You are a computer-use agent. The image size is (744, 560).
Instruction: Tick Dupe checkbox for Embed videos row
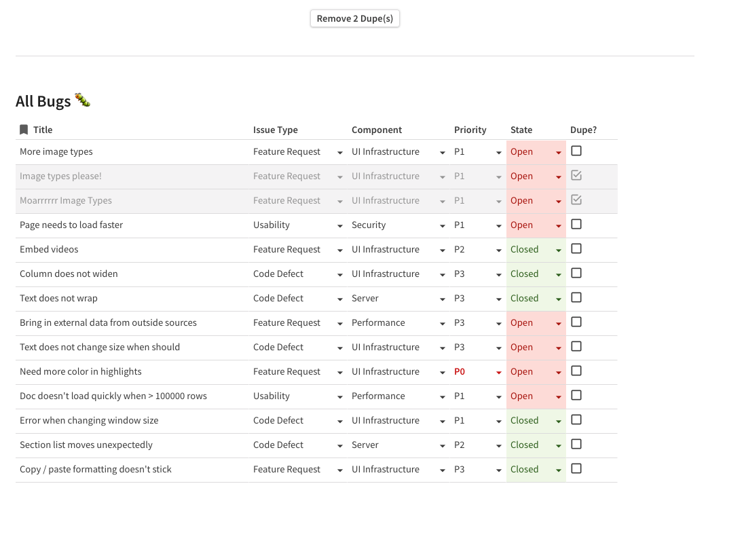click(576, 248)
